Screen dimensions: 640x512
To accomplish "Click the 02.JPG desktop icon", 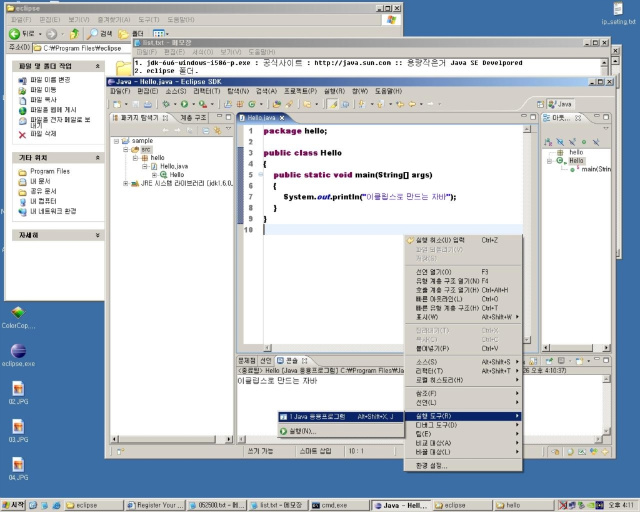I will coord(18,393).
